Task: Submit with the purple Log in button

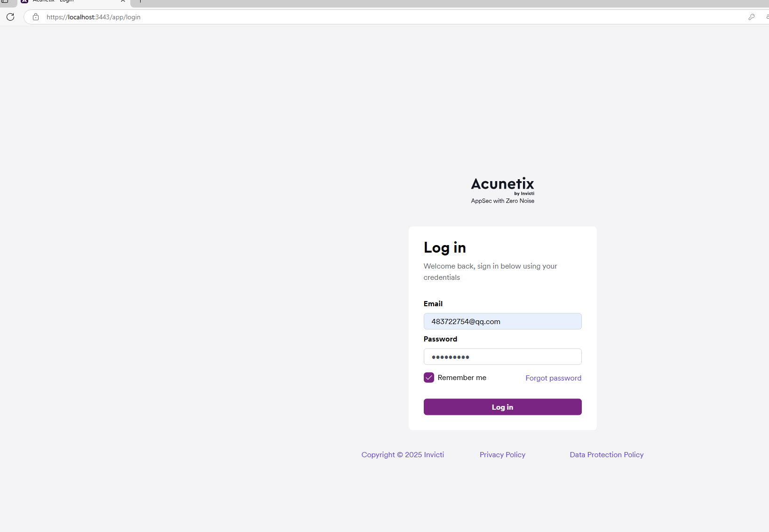Action: click(502, 407)
